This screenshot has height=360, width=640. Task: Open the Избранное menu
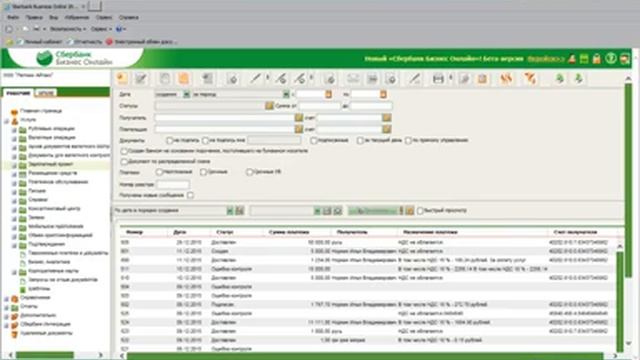click(x=77, y=18)
